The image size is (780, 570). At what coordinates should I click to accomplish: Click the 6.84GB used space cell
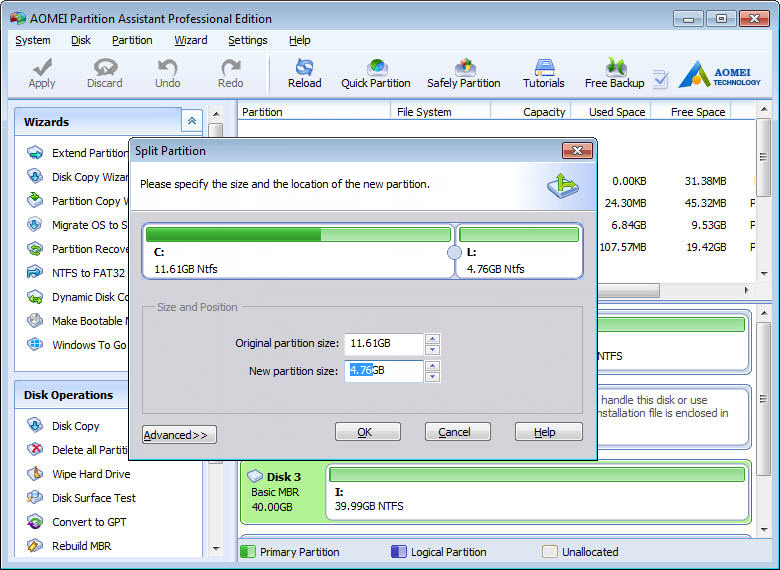[x=628, y=225]
